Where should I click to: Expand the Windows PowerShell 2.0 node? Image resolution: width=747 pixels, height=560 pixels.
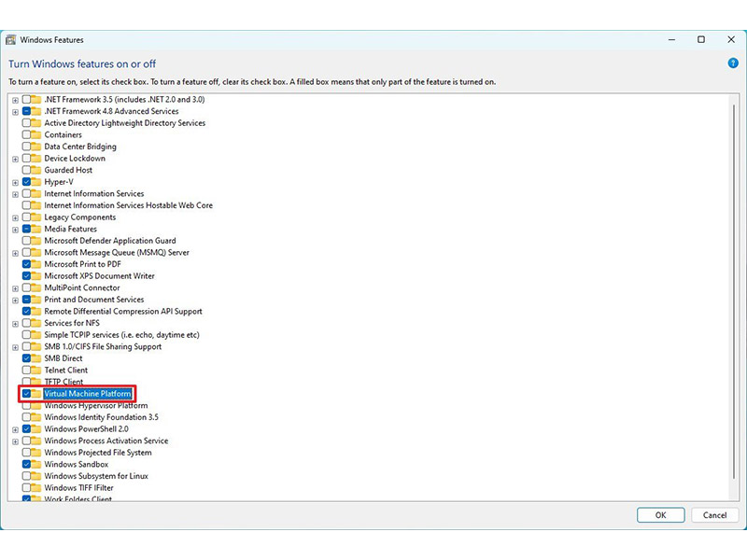tap(15, 429)
